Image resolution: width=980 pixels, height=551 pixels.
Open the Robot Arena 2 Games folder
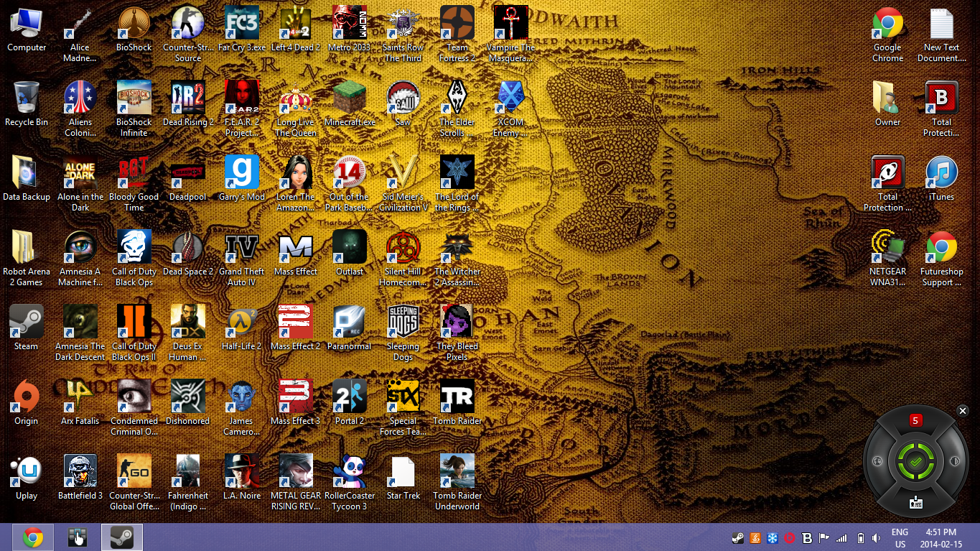point(27,258)
